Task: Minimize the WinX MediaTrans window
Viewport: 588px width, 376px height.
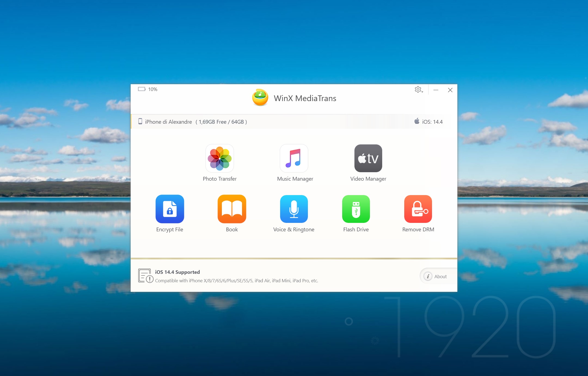Action: coord(436,90)
